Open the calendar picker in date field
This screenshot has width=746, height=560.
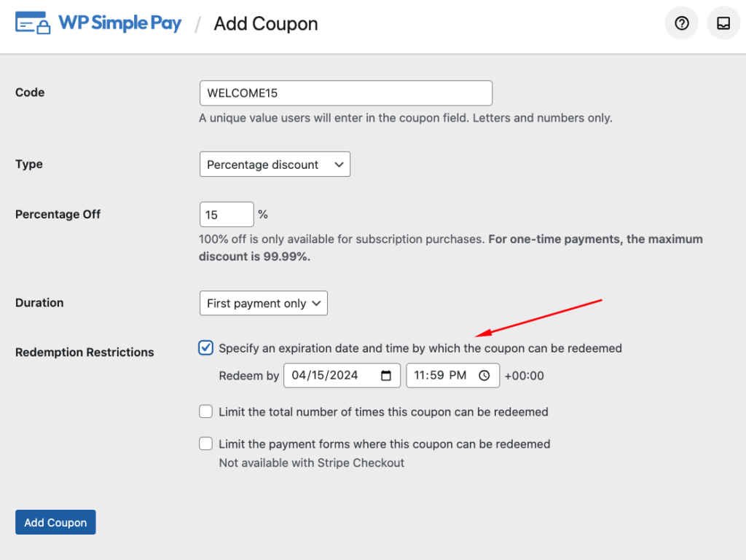point(386,376)
